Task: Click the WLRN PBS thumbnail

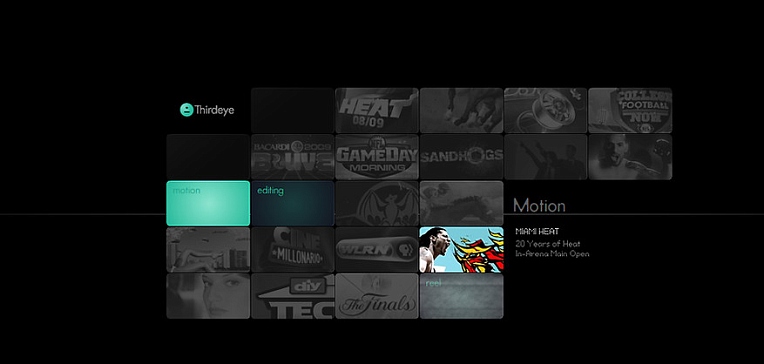Action: (x=377, y=249)
